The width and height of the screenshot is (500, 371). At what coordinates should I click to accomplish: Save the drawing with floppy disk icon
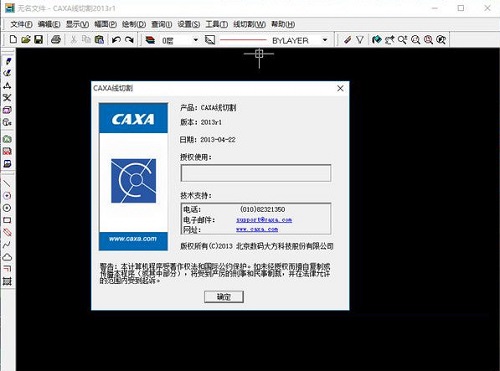[x=39, y=40]
